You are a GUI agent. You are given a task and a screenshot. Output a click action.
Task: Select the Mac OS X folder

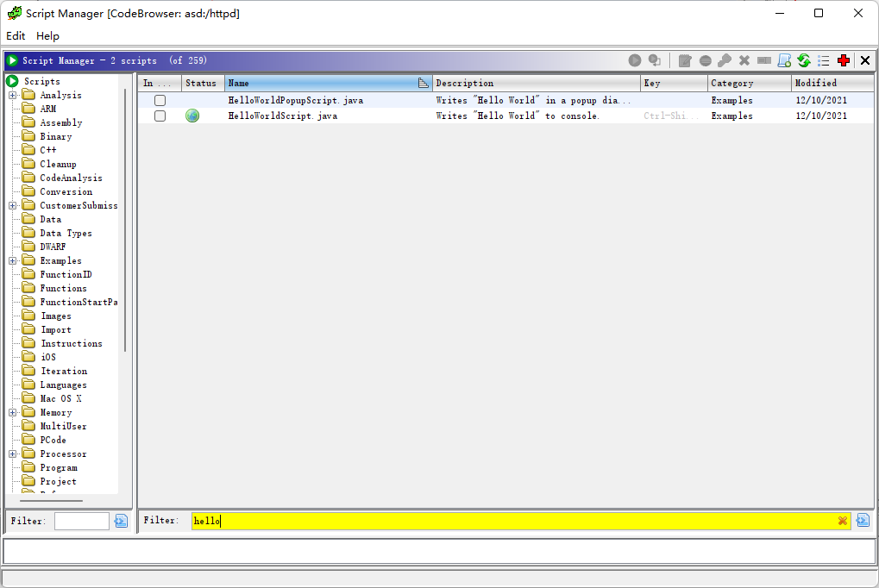point(61,399)
